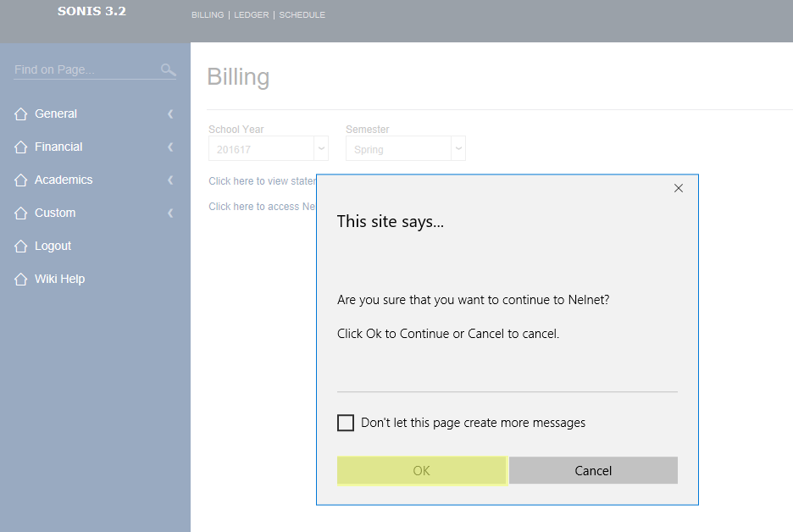Open the Semester dropdown
Screen dimensions: 793x532
458,148
